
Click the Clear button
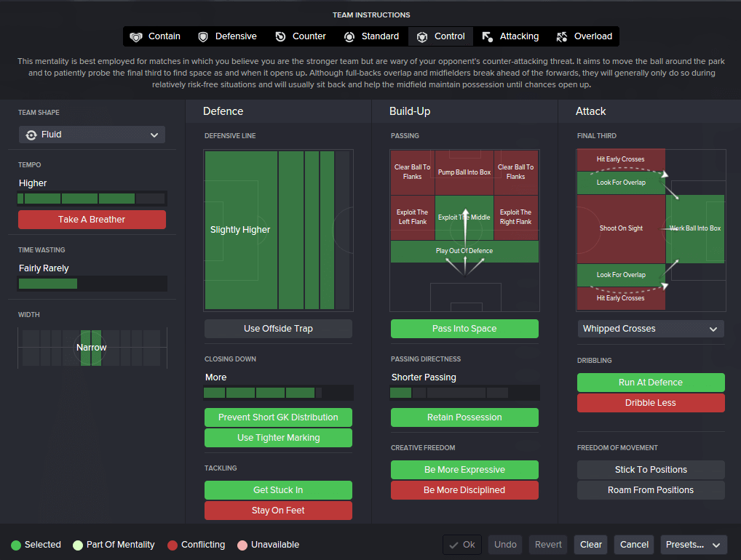[591, 545]
